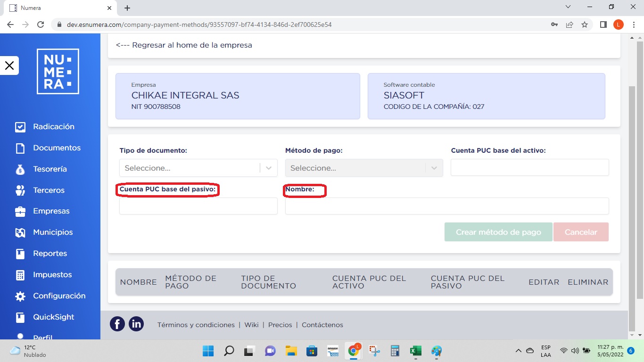The image size is (644, 362).
Task: Go to Configuración menu item
Action: pyautogui.click(x=59, y=296)
